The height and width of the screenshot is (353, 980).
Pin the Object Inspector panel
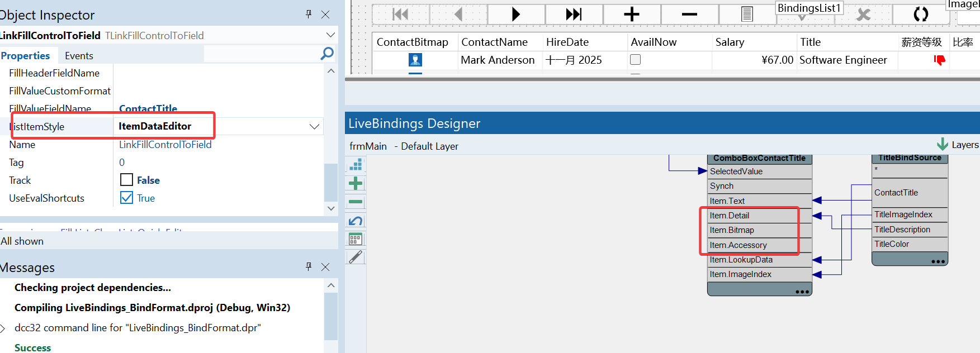click(x=309, y=14)
